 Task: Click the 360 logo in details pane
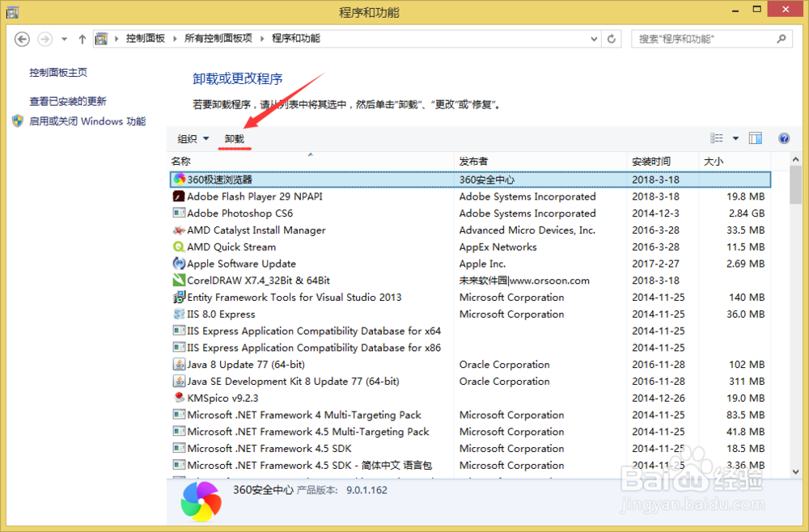point(201,501)
